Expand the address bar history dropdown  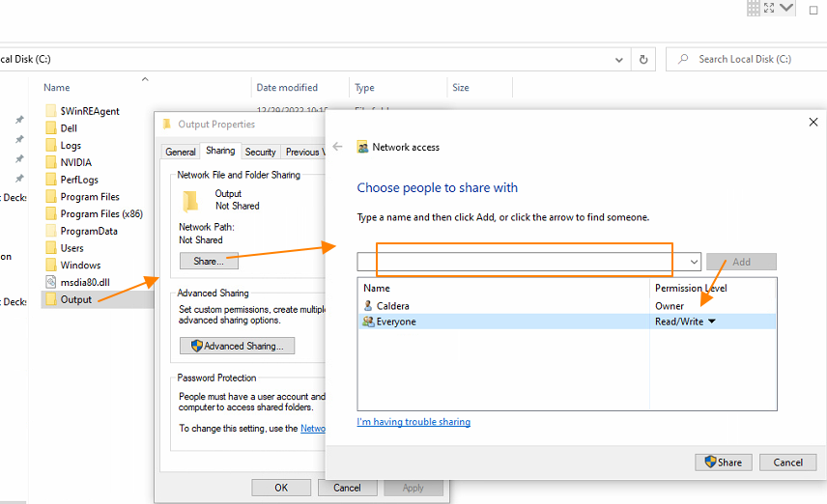(619, 59)
